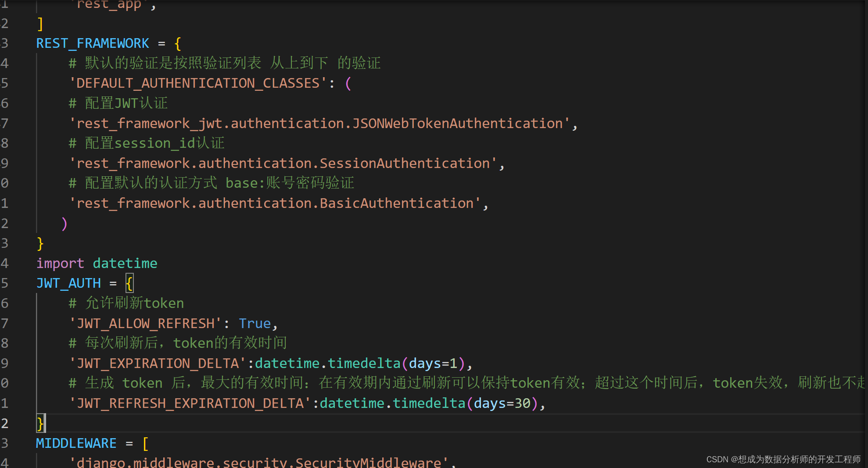The height and width of the screenshot is (468, 868).
Task: Click 'JWT_EXPIRATION_DELTA' key string
Action: tap(158, 364)
